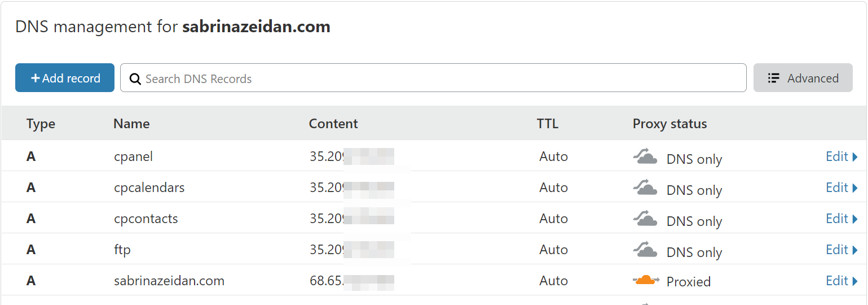
Task: Toggle orange proxied cloud for sabrinazeidan.com
Action: 646,280
